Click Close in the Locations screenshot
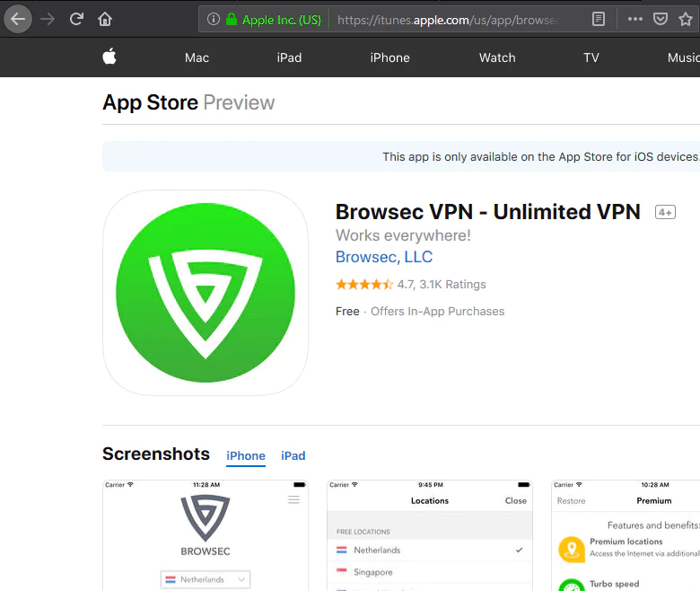 click(x=516, y=501)
